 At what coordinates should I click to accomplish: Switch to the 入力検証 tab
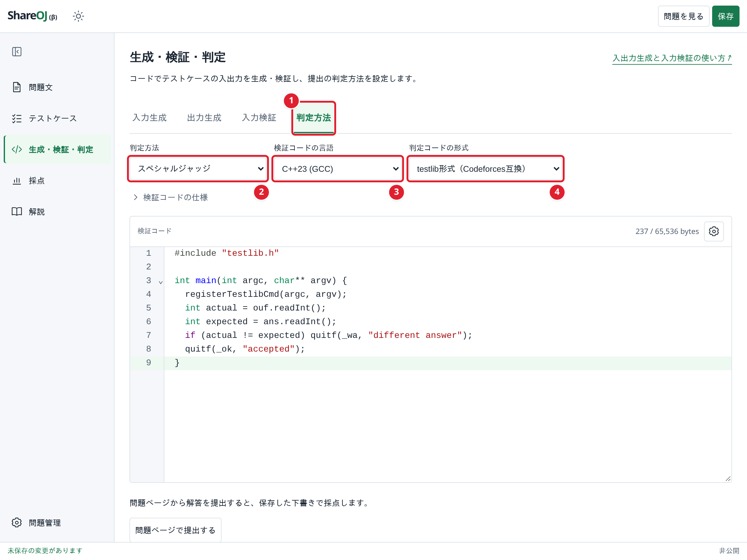coord(259,118)
